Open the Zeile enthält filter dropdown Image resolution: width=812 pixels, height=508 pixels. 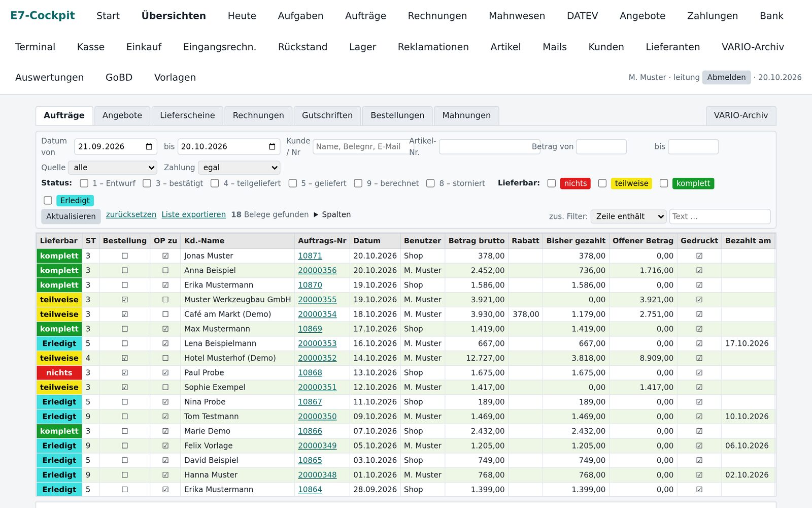(x=628, y=216)
